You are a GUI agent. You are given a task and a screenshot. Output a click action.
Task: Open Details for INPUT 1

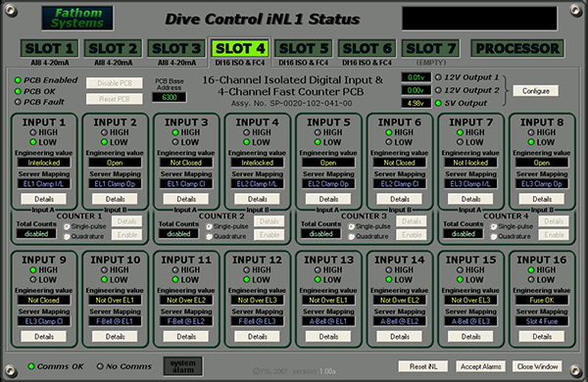coord(44,199)
